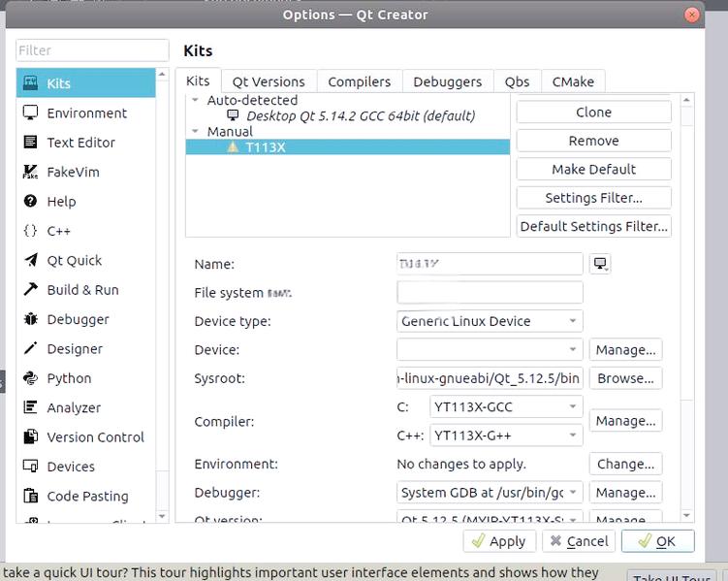Click "No changes to apply." text

point(461,464)
